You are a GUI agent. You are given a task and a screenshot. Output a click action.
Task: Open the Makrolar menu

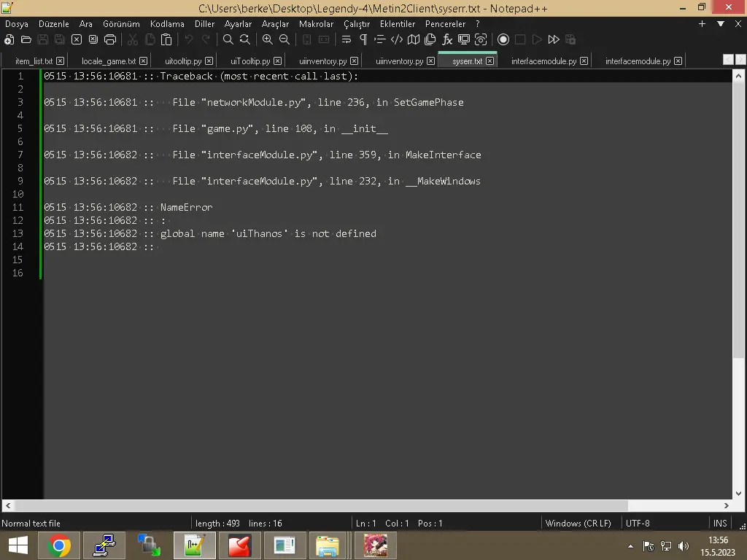316,23
